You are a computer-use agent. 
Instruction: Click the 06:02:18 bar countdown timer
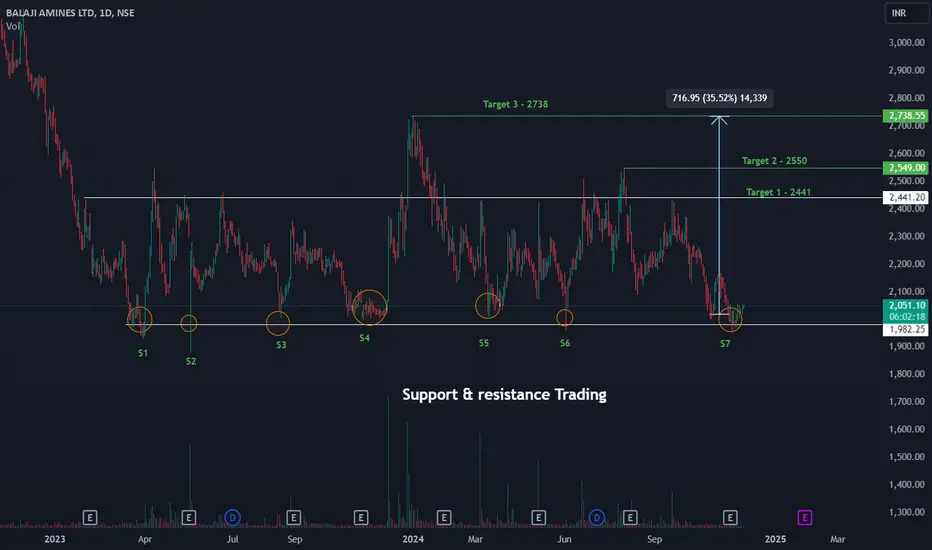pos(906,317)
